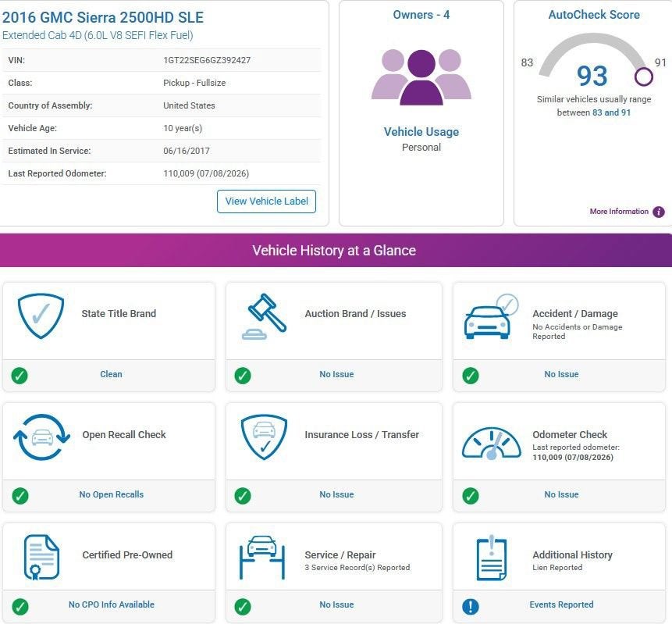The width and height of the screenshot is (672, 624).
Task: Click the Insurance Loss shield icon
Action: 264,437
